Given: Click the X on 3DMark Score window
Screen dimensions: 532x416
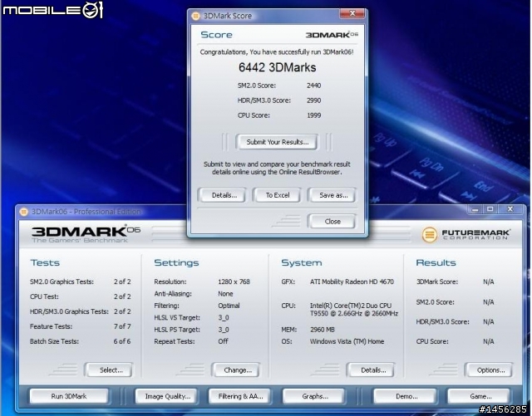Looking at the screenshot, I should pyautogui.click(x=352, y=13).
